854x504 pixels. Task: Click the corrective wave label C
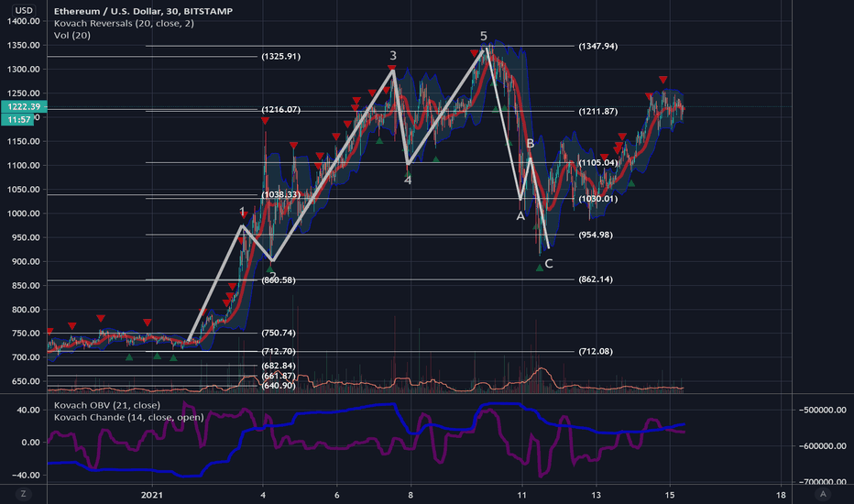pos(549,264)
